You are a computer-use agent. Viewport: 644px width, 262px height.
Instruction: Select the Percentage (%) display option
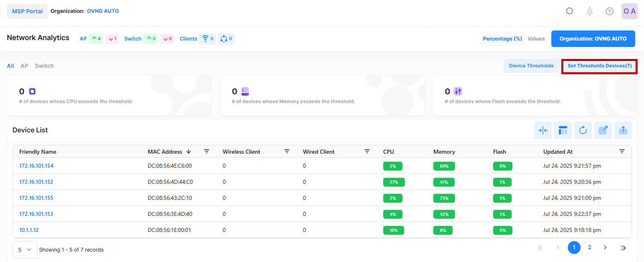point(502,39)
